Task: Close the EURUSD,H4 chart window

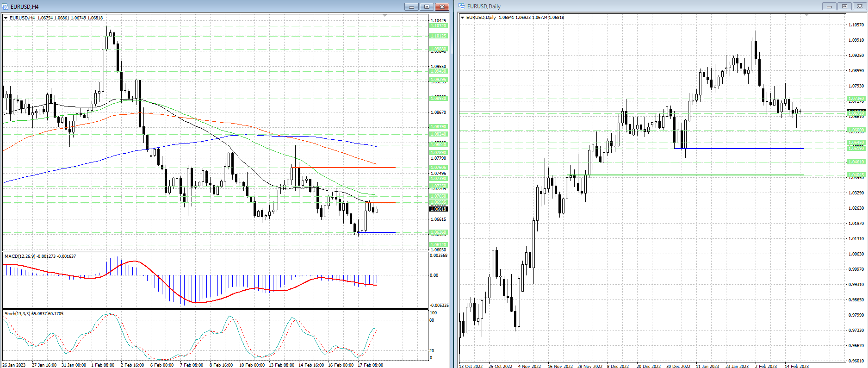Action: click(442, 6)
